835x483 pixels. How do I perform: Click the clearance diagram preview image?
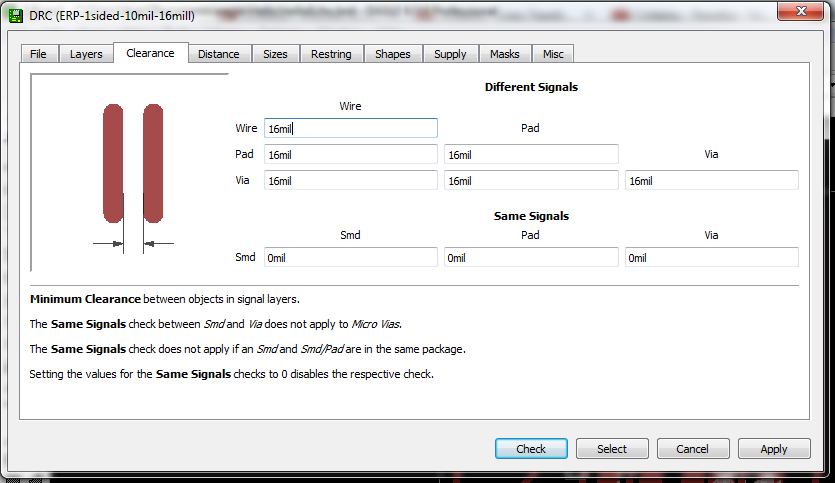130,172
